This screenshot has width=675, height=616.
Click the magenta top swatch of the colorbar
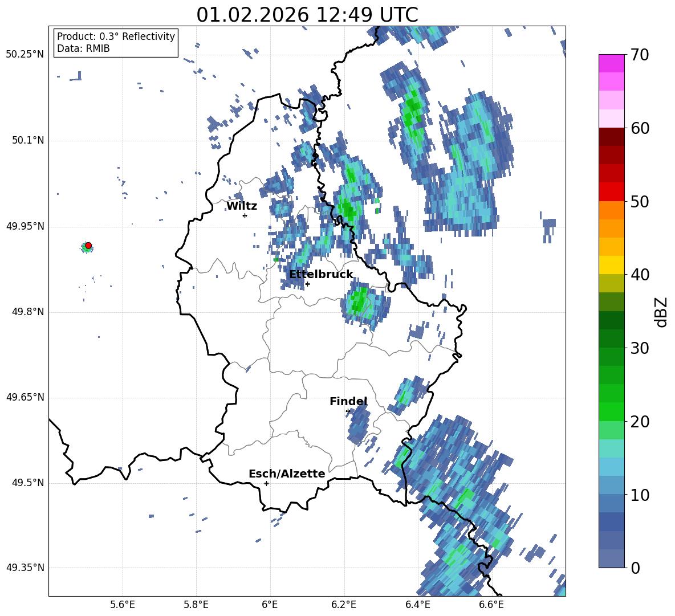pos(612,63)
